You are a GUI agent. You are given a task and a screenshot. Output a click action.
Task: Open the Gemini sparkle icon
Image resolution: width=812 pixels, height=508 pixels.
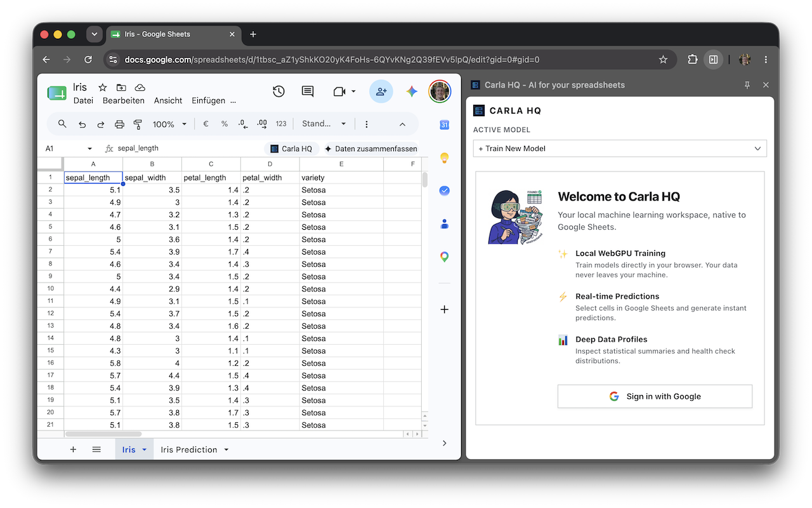pyautogui.click(x=412, y=91)
